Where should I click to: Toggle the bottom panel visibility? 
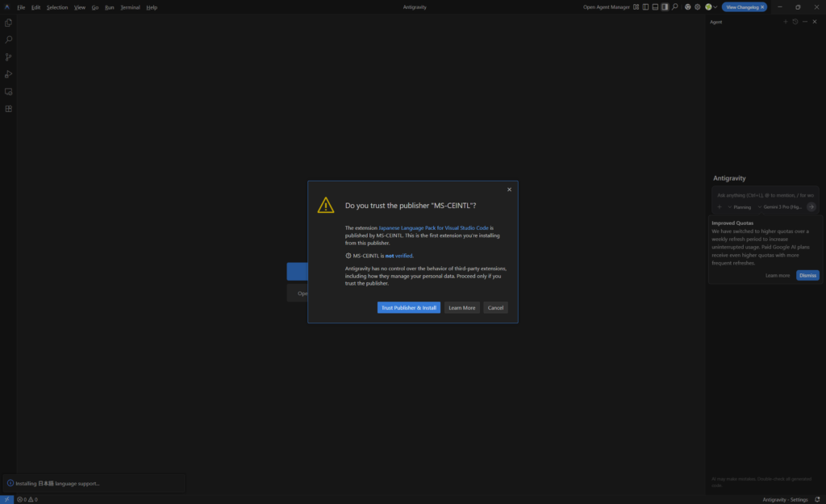(655, 7)
